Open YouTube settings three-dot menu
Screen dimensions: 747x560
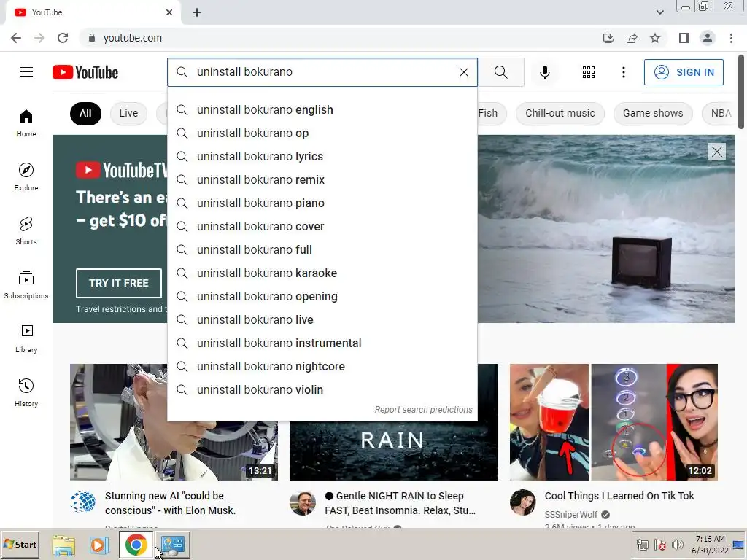click(623, 72)
